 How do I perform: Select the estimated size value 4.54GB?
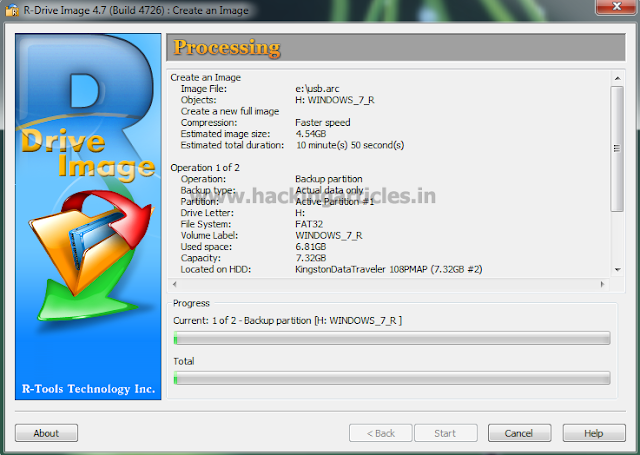[x=311, y=134]
